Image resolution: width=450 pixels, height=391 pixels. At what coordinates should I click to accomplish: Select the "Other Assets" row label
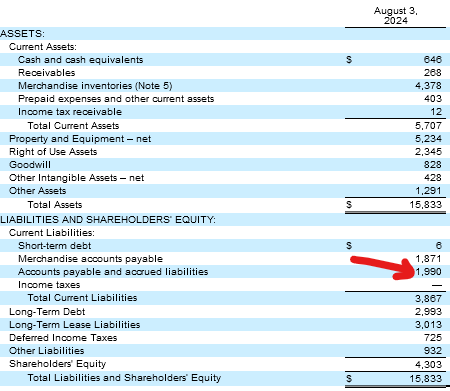[x=37, y=191]
